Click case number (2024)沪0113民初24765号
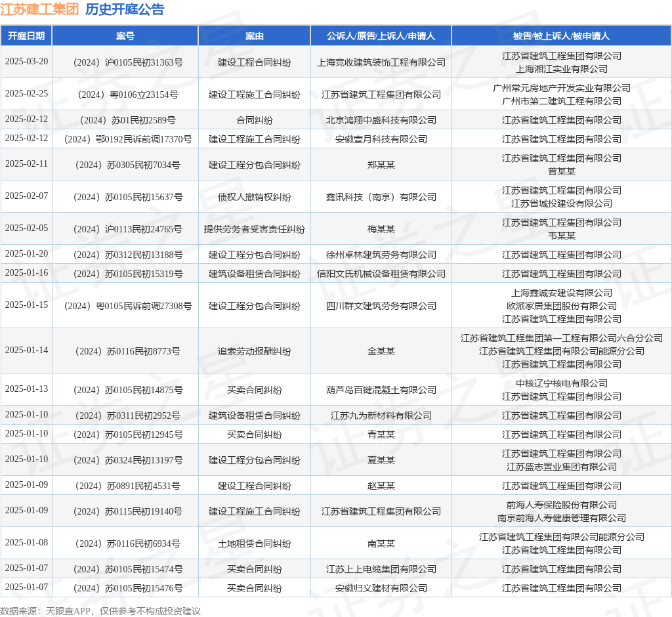The image size is (672, 617). (128, 229)
